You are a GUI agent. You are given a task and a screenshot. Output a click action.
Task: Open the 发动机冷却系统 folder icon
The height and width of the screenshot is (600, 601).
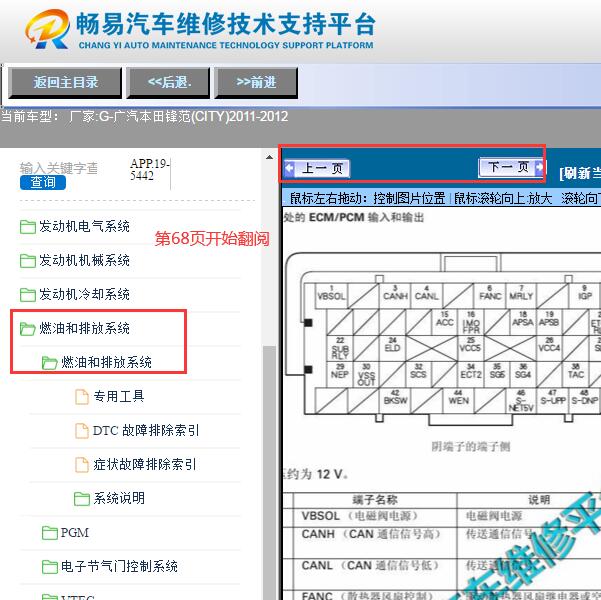pyautogui.click(x=28, y=294)
